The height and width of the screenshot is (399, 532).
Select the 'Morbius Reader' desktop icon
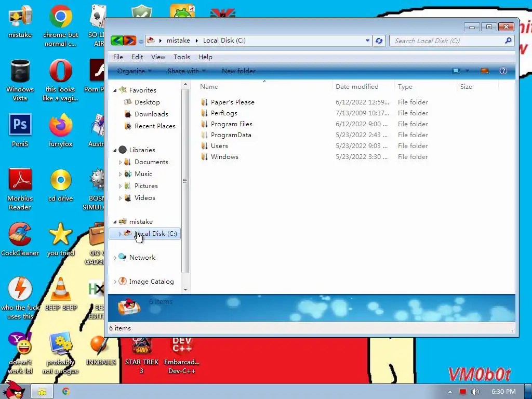pyautogui.click(x=20, y=189)
